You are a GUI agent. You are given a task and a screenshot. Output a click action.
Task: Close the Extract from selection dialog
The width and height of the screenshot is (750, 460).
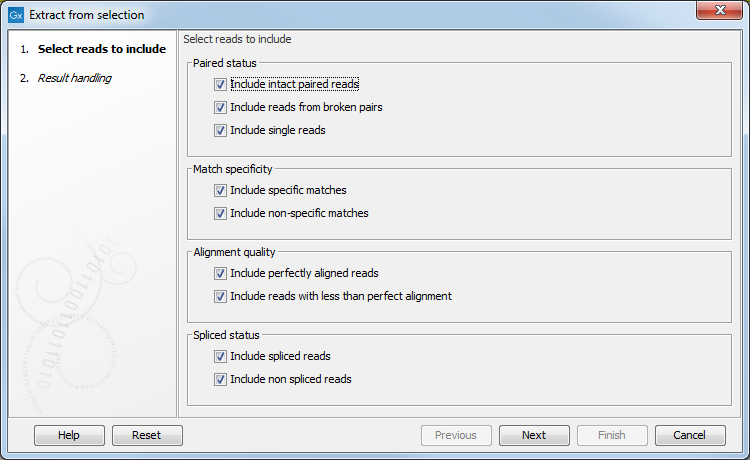(x=719, y=13)
